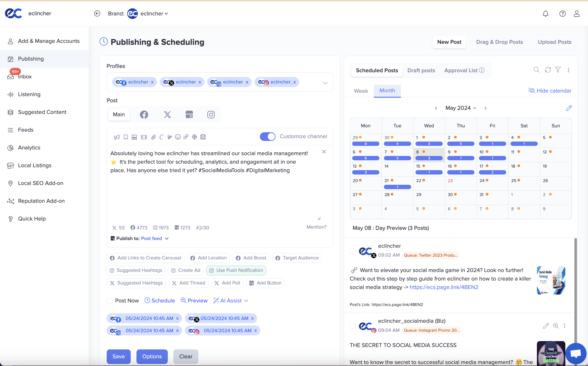Click the calendar/schedule icon in post toolbar

click(x=147, y=301)
